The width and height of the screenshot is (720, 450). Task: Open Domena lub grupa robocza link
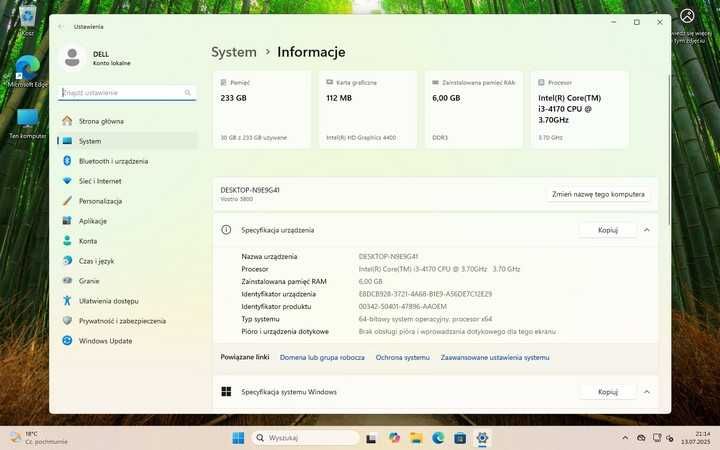click(x=322, y=357)
